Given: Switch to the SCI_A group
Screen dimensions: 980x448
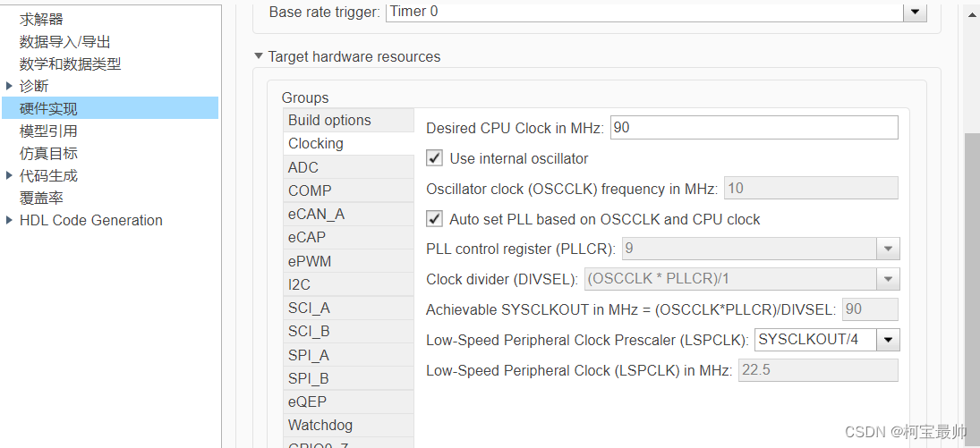Looking at the screenshot, I should point(309,308).
